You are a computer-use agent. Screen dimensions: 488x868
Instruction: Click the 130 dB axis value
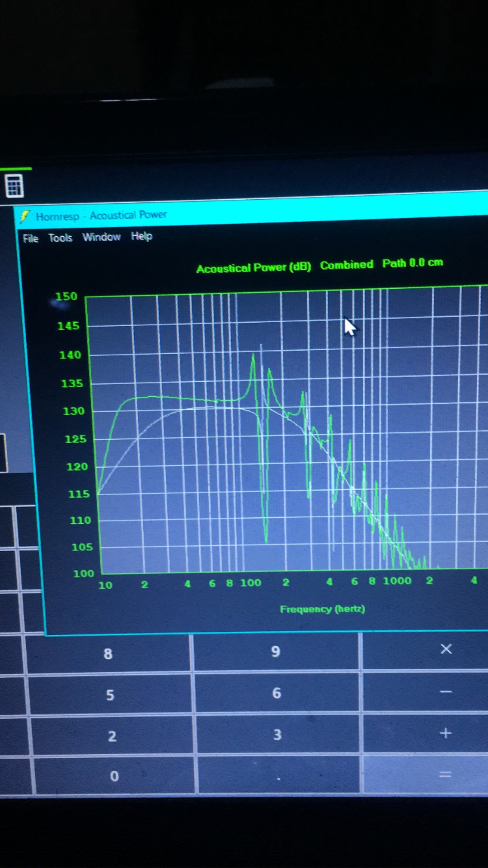(x=74, y=411)
